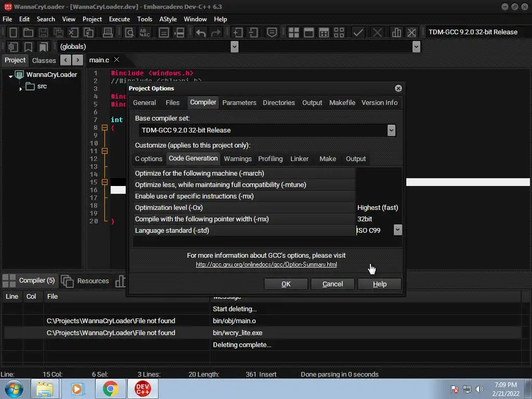Open the GCC Option-Summary link
Viewport: 532px width, 399px height.
coord(267,264)
